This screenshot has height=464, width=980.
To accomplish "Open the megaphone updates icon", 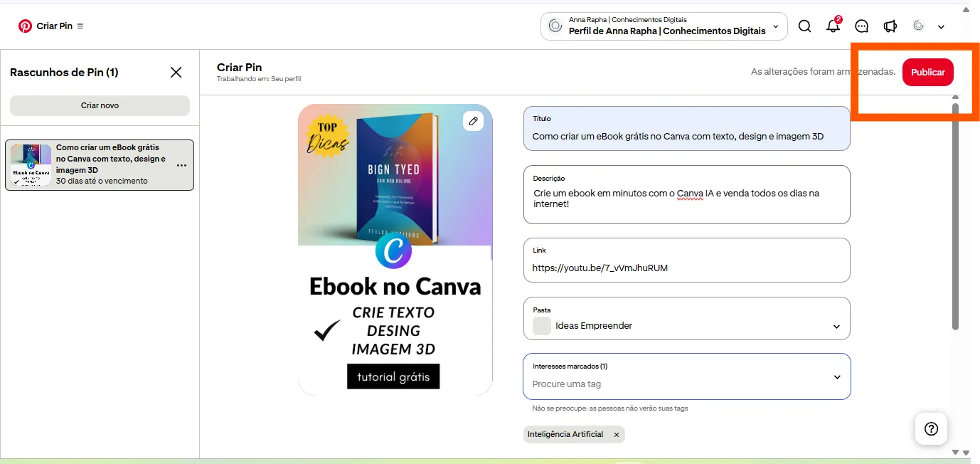I will (x=890, y=26).
